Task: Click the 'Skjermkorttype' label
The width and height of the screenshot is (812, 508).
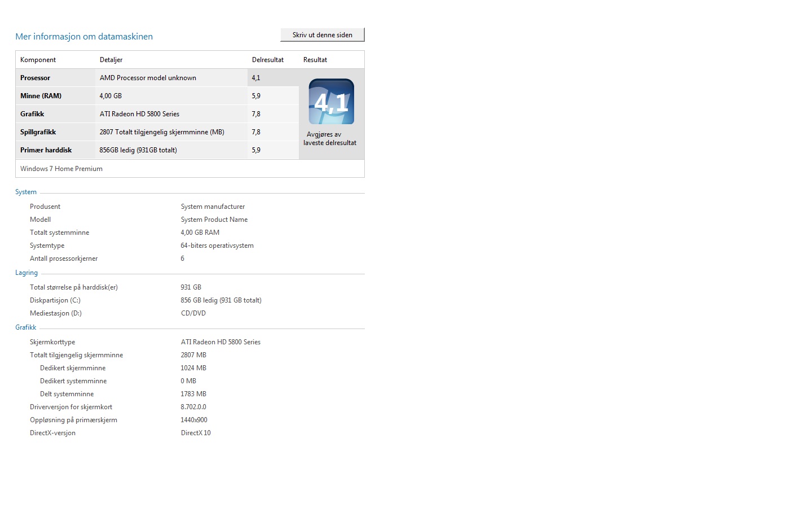Action: point(52,342)
